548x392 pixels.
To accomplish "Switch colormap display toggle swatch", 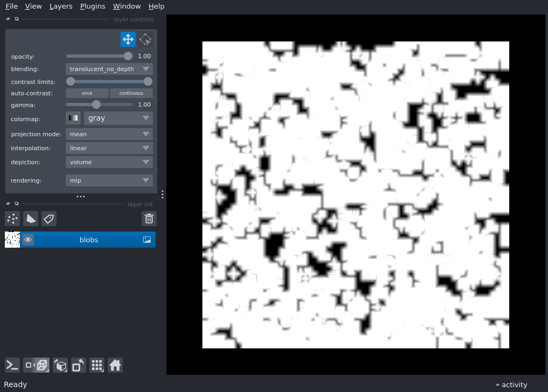I will pyautogui.click(x=73, y=117).
